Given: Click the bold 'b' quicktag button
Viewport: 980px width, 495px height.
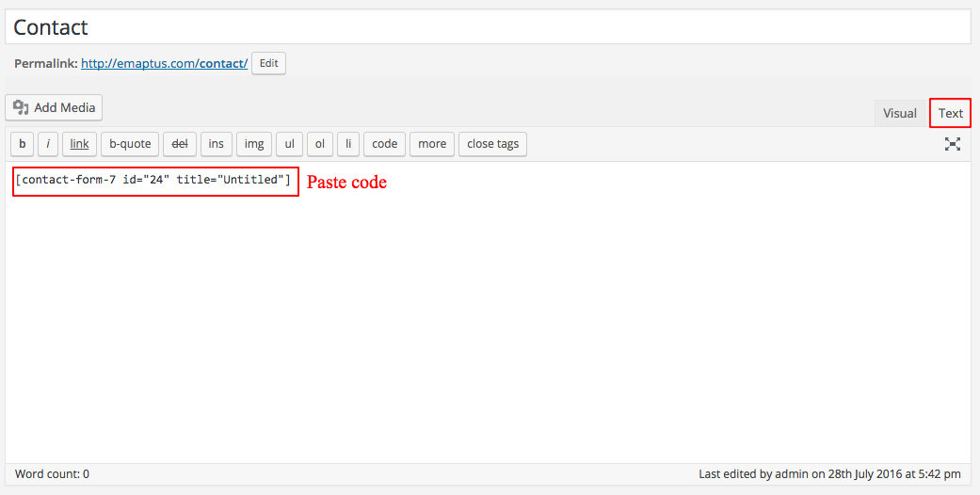Looking at the screenshot, I should point(22,144).
